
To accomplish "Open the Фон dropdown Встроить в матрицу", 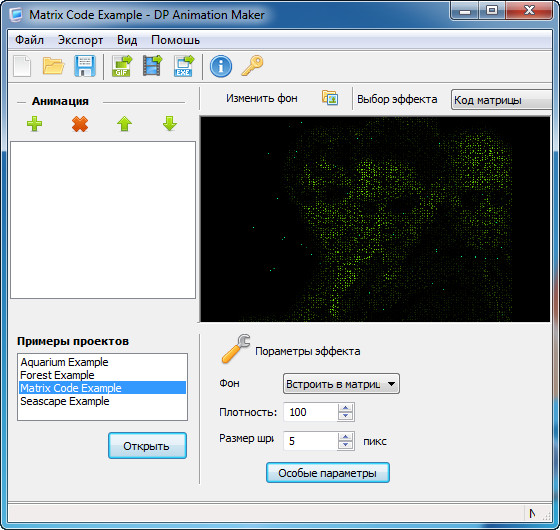I will (341, 384).
